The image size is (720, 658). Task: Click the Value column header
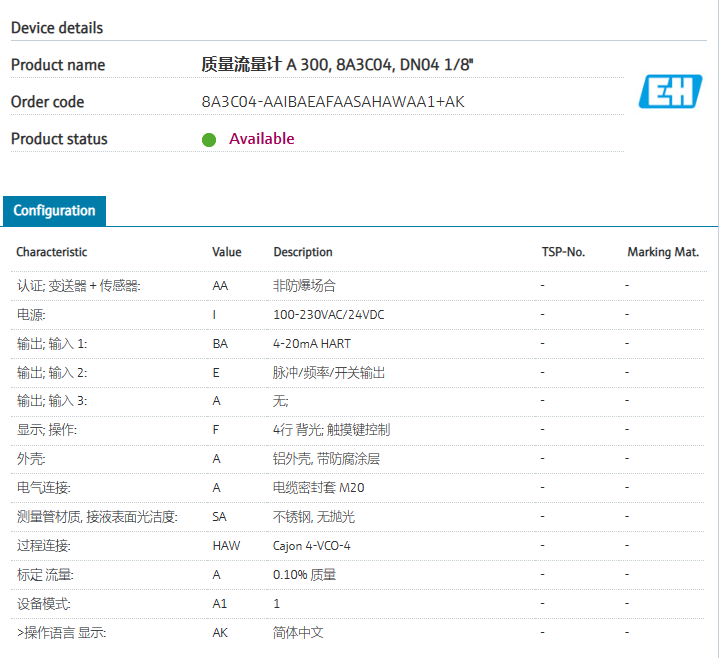227,252
